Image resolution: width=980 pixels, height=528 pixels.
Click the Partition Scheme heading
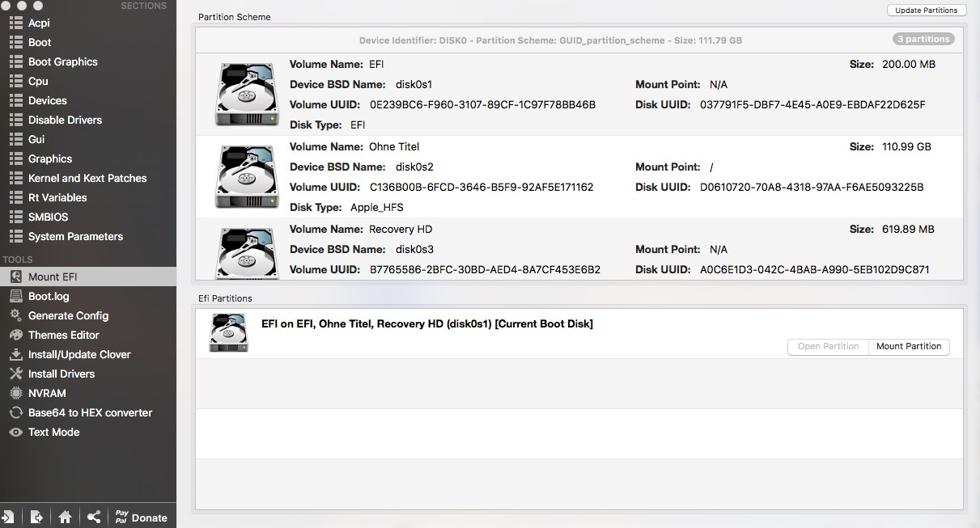click(x=235, y=17)
